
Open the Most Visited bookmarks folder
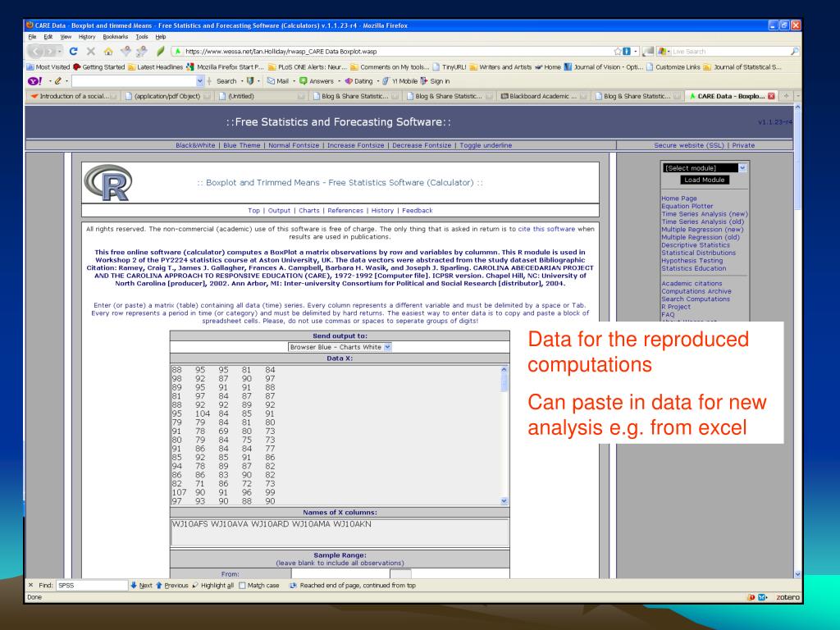click(x=48, y=67)
